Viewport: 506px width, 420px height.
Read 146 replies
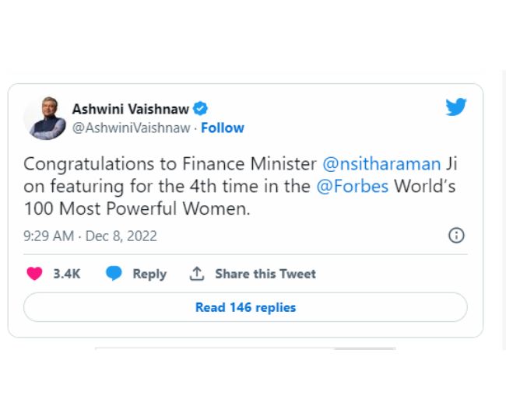click(x=245, y=307)
